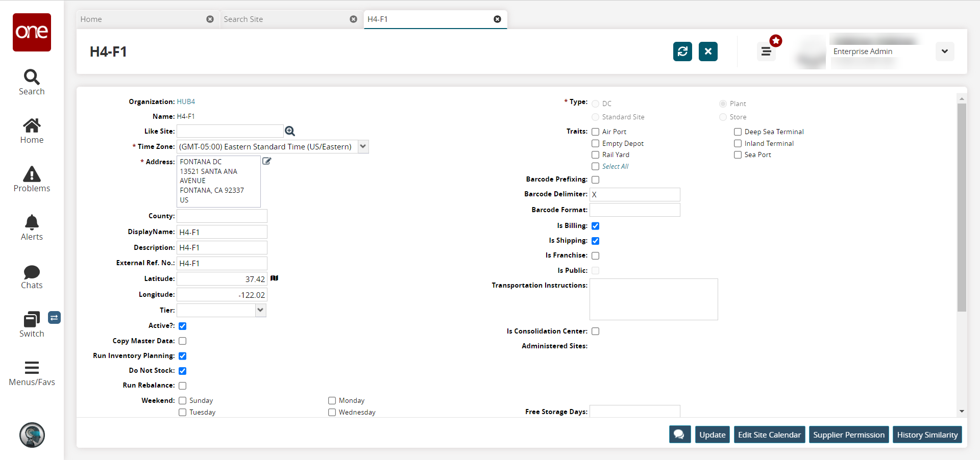The width and height of the screenshot is (980, 460).
Task: Open the map icon next to Latitude
Action: [275, 278]
